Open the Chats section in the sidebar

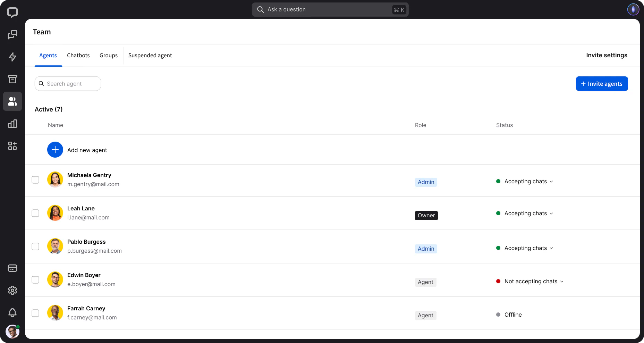click(12, 35)
